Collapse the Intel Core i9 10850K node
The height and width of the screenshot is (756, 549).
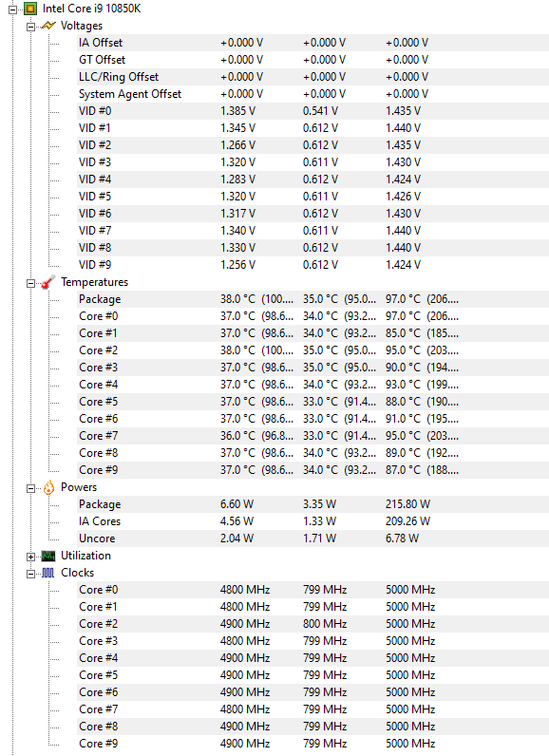[12, 9]
